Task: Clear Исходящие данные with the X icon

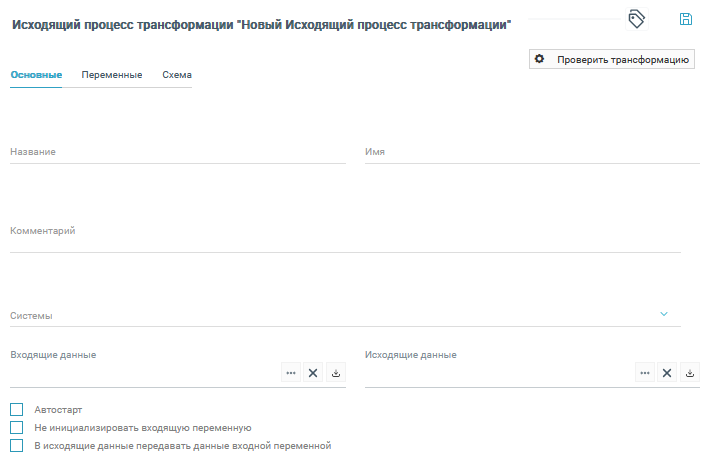Action: [667, 373]
